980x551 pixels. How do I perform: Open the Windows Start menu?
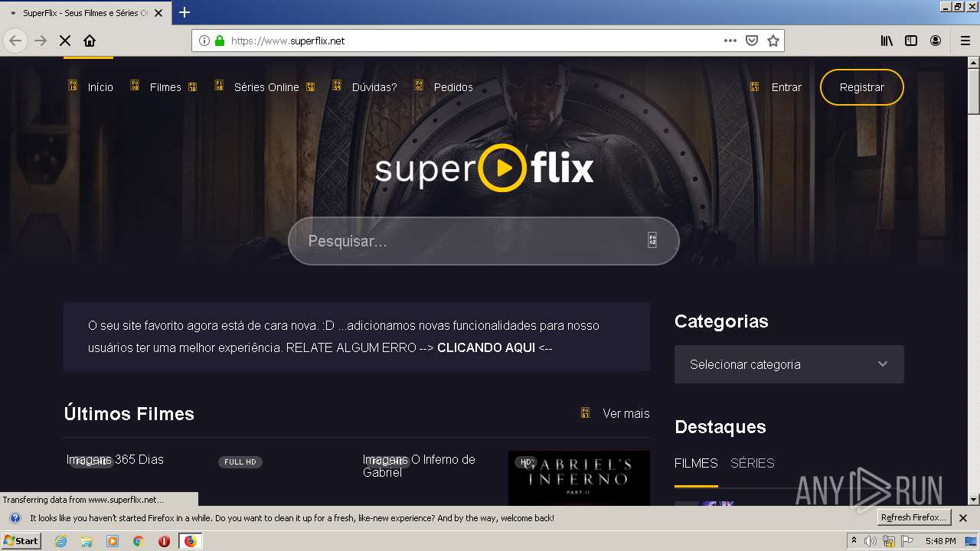pyautogui.click(x=21, y=541)
